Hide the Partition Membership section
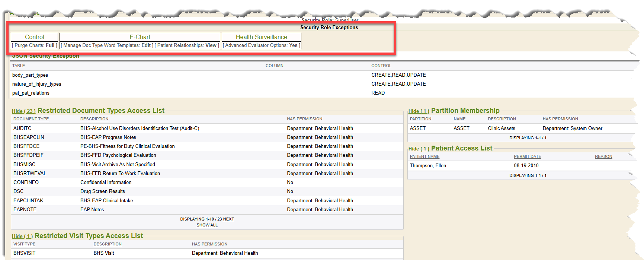The width and height of the screenshot is (644, 260). coord(419,111)
